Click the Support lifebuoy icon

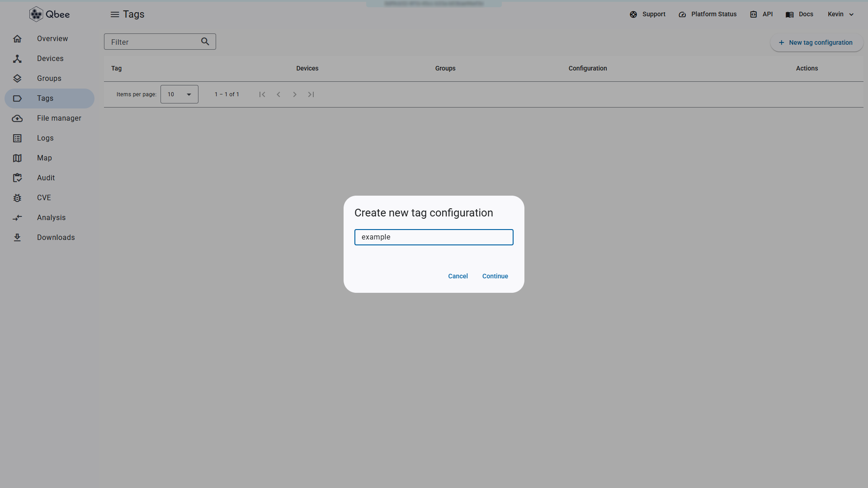[633, 14]
